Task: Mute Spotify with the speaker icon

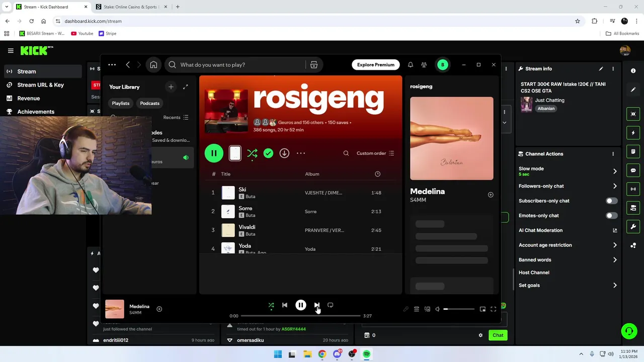Action: point(438,309)
